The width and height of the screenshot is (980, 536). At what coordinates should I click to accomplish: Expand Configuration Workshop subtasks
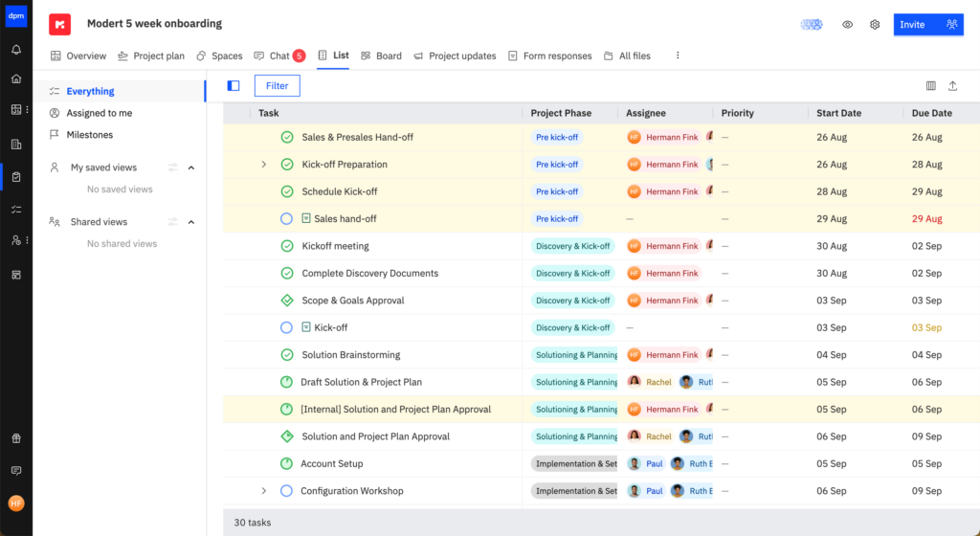264,490
